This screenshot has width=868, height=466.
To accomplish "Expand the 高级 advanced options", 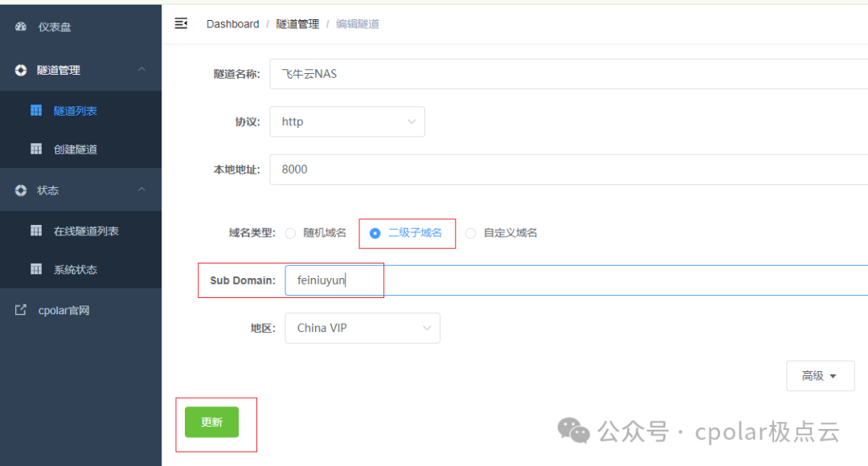I will (x=820, y=376).
